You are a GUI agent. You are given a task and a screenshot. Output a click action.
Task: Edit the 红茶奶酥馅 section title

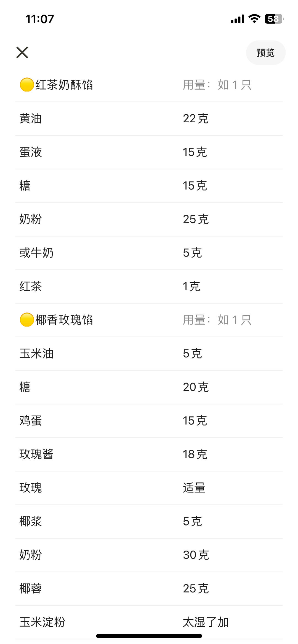(x=64, y=85)
